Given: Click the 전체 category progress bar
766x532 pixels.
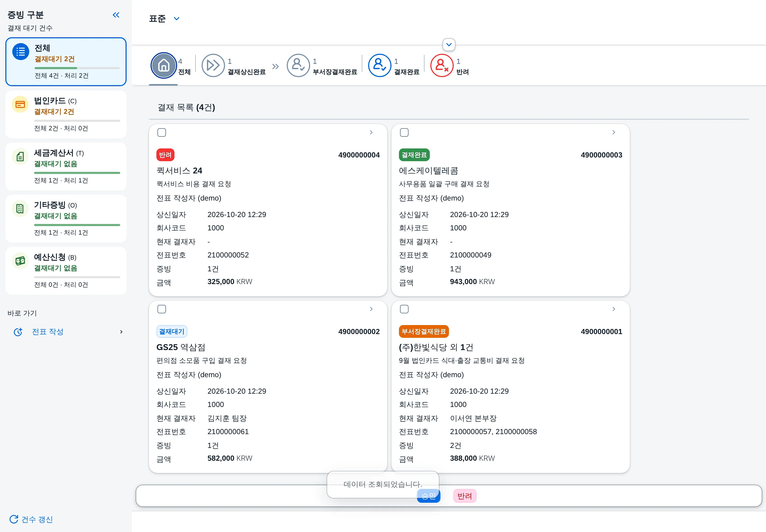Looking at the screenshot, I should [x=77, y=68].
